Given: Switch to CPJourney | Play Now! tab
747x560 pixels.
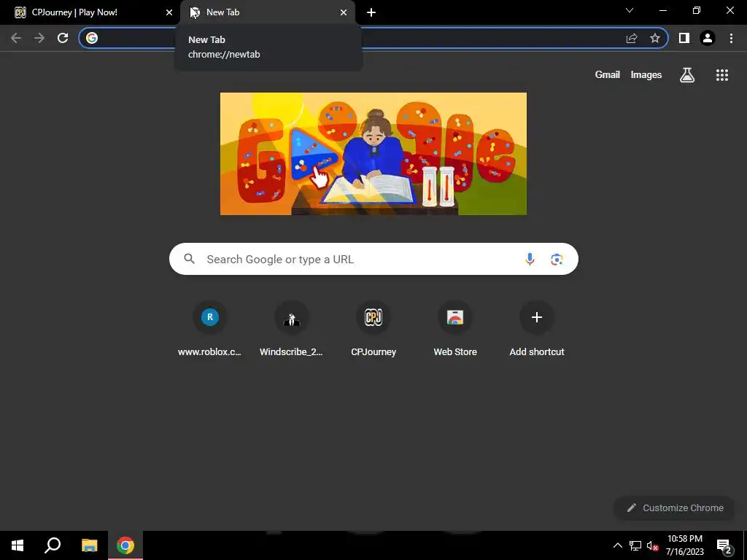Looking at the screenshot, I should pyautogui.click(x=90, y=12).
